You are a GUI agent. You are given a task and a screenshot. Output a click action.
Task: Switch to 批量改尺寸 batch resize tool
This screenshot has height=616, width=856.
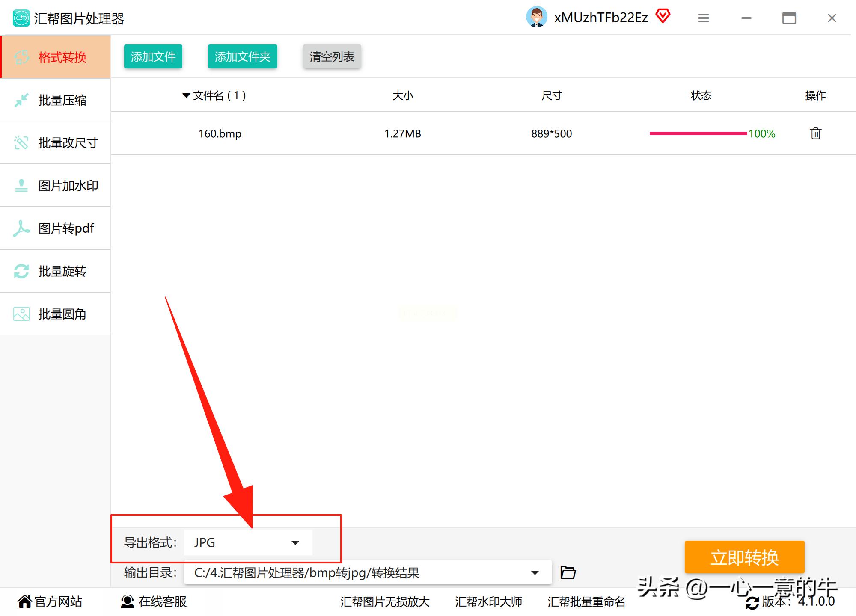click(x=56, y=142)
